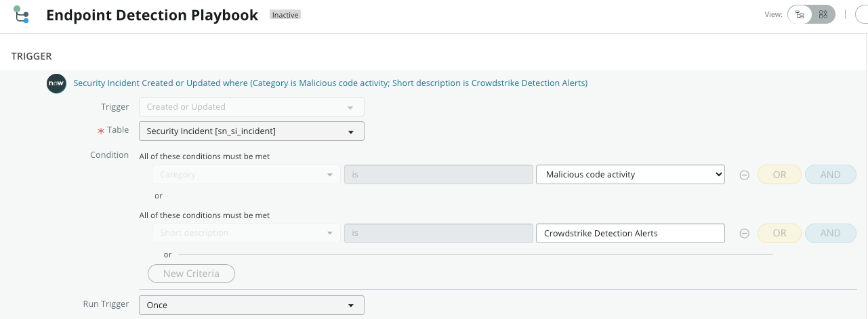Click the operator field in Short description row

pos(438,233)
